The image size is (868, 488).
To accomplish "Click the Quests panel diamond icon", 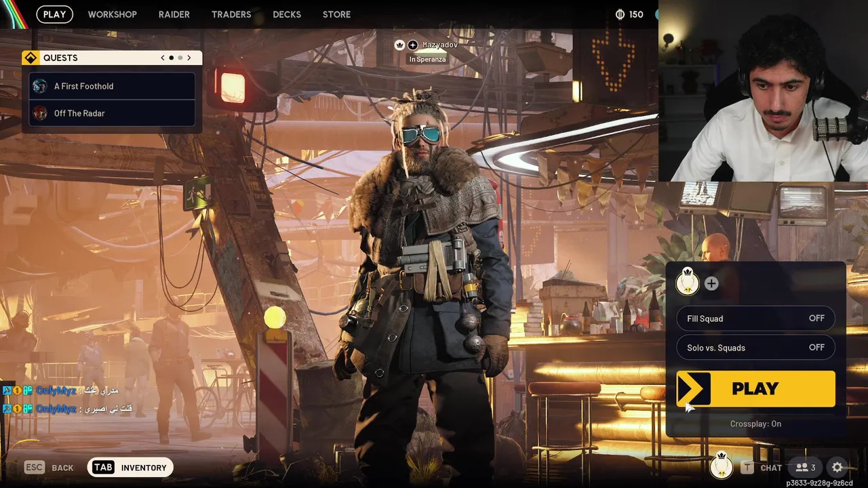I will pos(31,58).
